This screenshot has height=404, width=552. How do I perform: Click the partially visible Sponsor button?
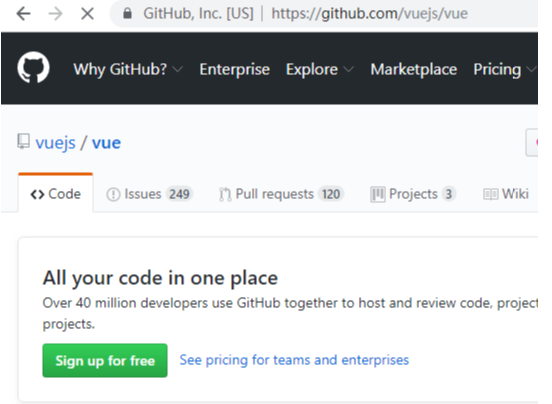click(532, 143)
